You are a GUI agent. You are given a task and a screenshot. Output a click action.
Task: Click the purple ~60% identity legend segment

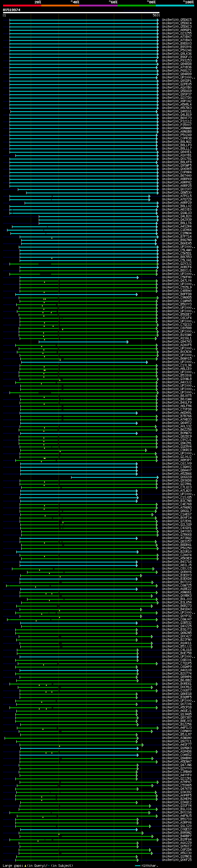[99, 6]
